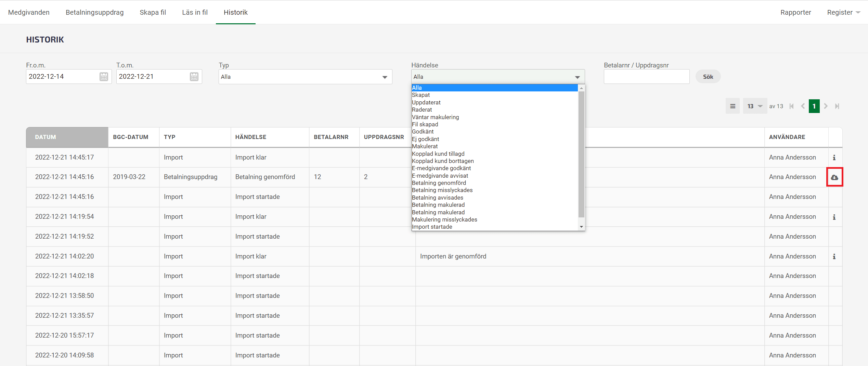Select 'Betalning genomförd' in dropdown list
The height and width of the screenshot is (366, 868).
click(x=494, y=183)
